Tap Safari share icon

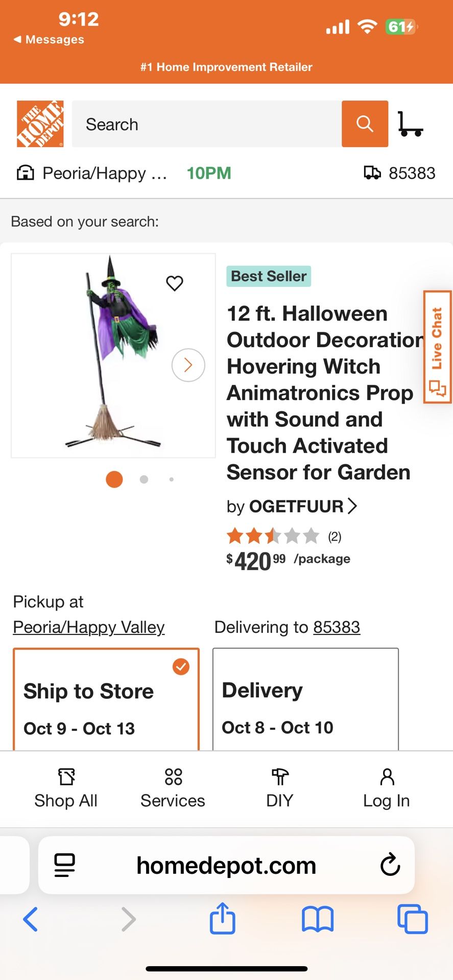[223, 919]
